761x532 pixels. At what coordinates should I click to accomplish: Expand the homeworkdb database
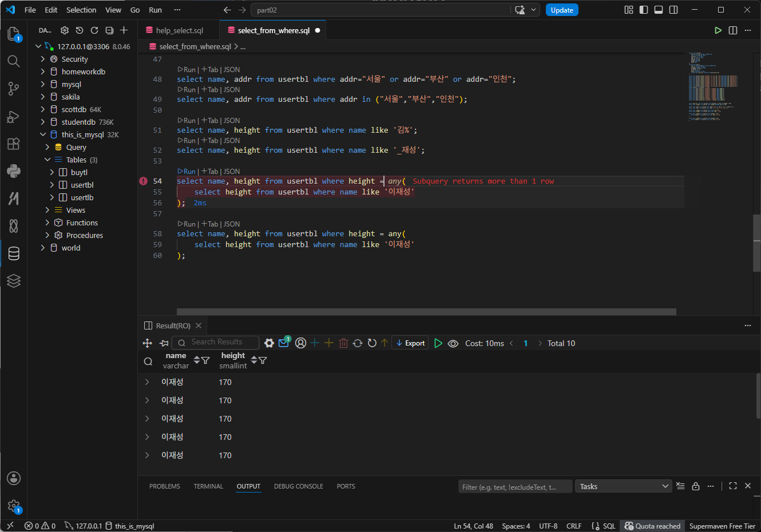(43, 72)
